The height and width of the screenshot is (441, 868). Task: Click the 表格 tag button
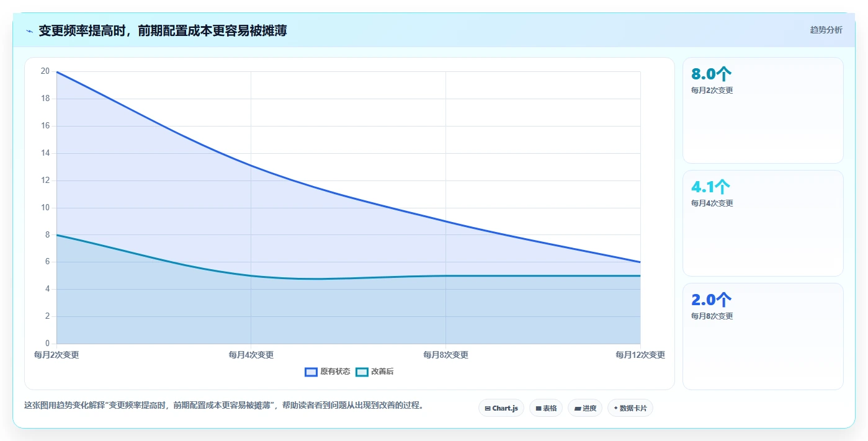click(546, 408)
